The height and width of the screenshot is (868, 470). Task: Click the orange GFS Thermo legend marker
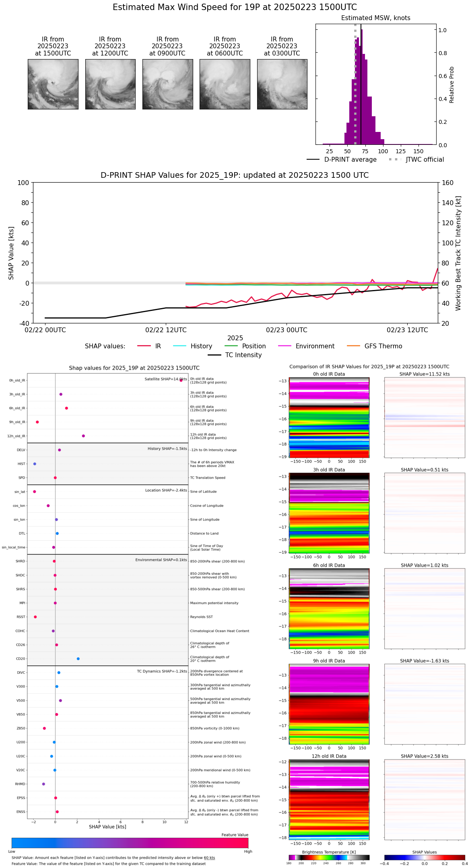coord(353,346)
